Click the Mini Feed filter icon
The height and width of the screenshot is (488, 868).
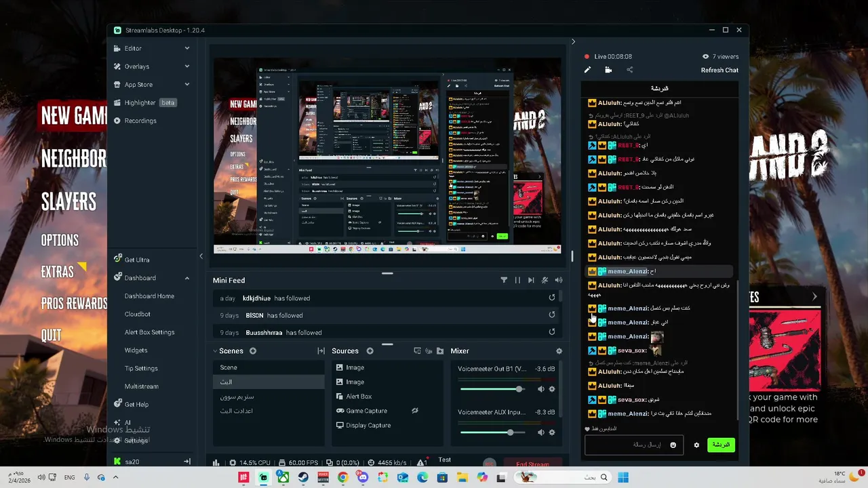[x=504, y=280]
